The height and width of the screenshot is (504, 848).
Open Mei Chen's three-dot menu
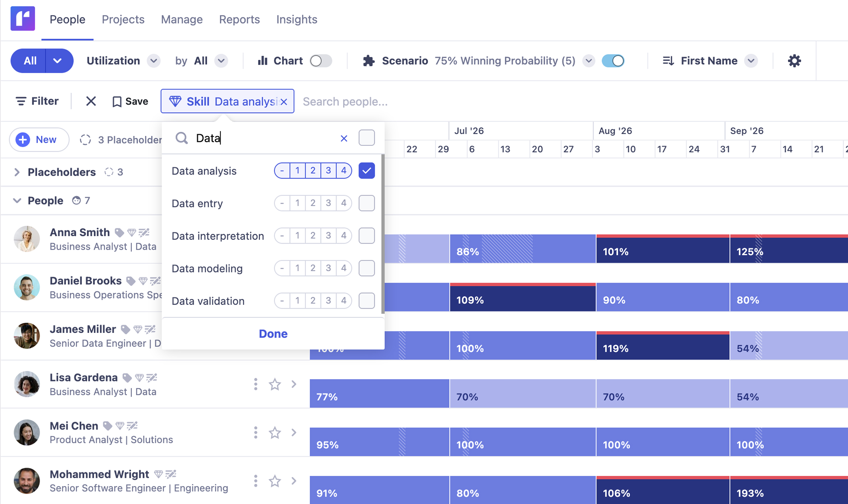click(x=255, y=433)
